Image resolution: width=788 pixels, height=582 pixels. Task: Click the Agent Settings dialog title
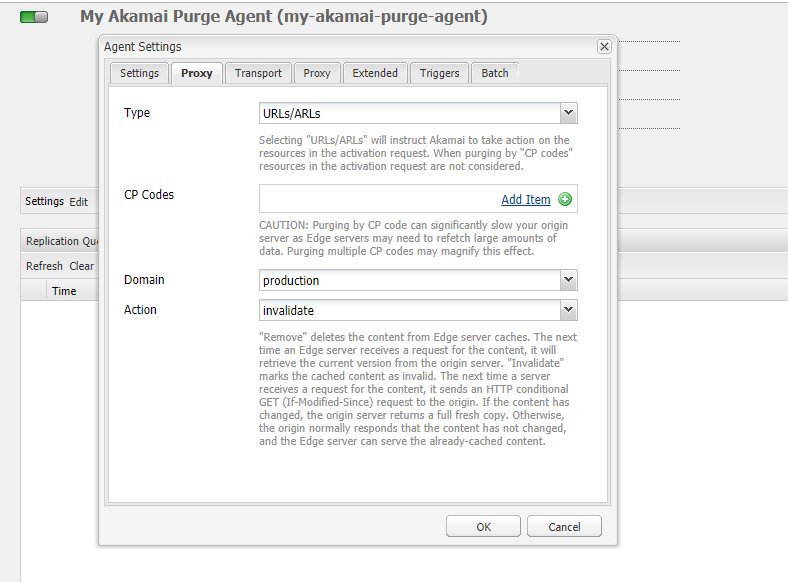tap(143, 47)
